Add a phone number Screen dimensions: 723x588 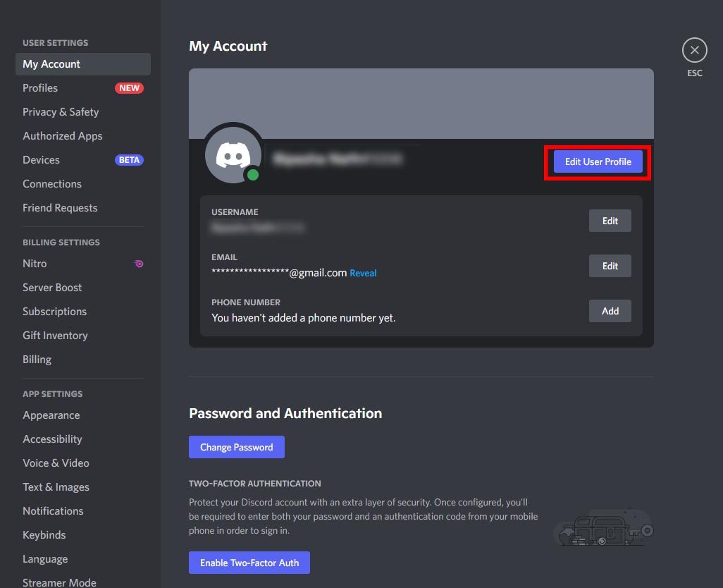tap(610, 311)
